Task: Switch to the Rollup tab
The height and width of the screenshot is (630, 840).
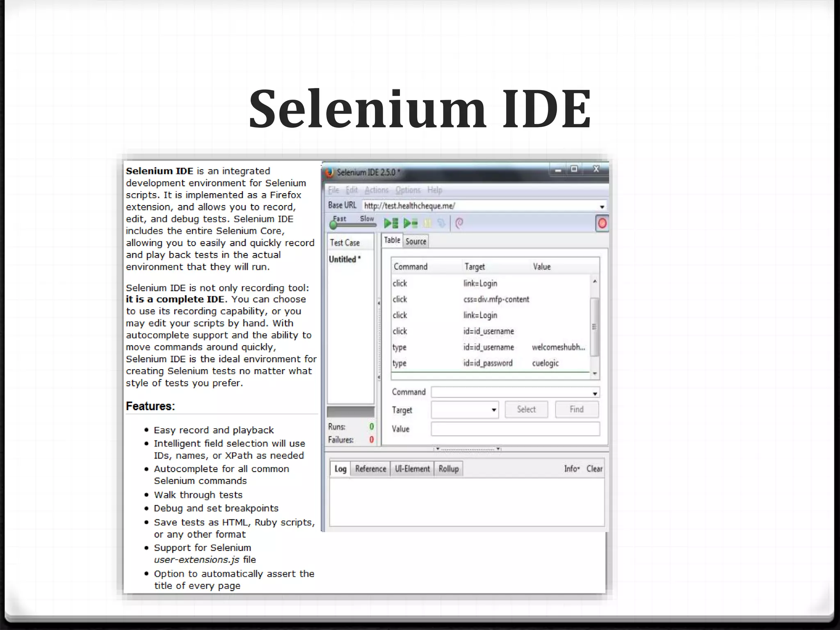Action: pyautogui.click(x=449, y=469)
